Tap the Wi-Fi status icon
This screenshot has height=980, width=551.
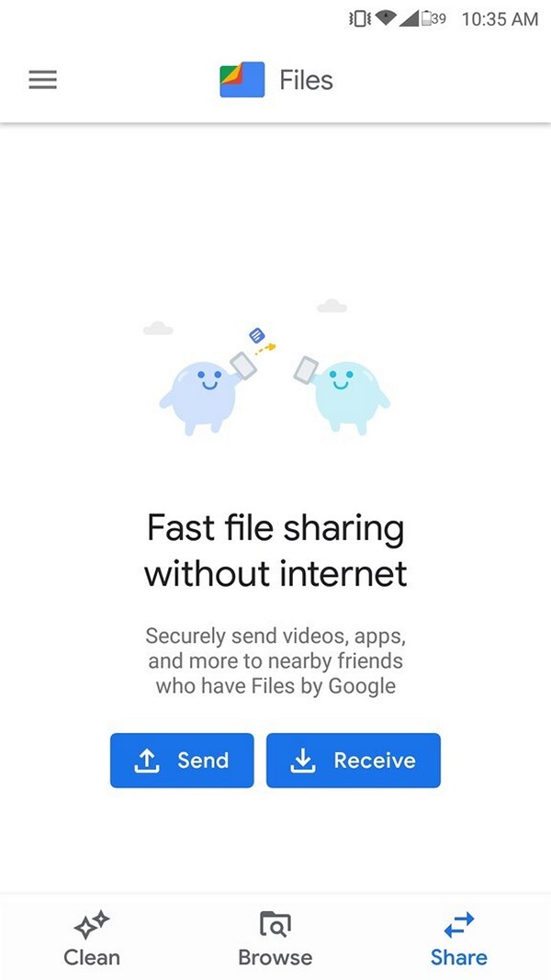click(386, 18)
